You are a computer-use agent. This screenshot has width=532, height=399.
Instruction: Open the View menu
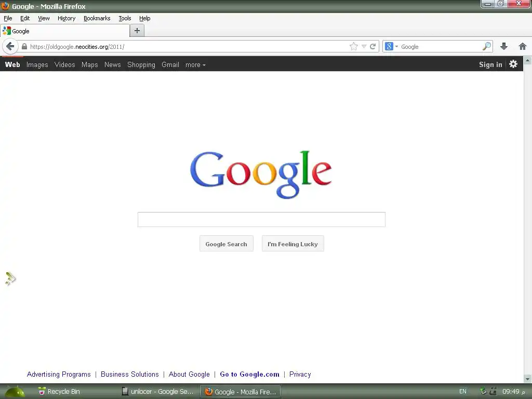[x=44, y=18]
